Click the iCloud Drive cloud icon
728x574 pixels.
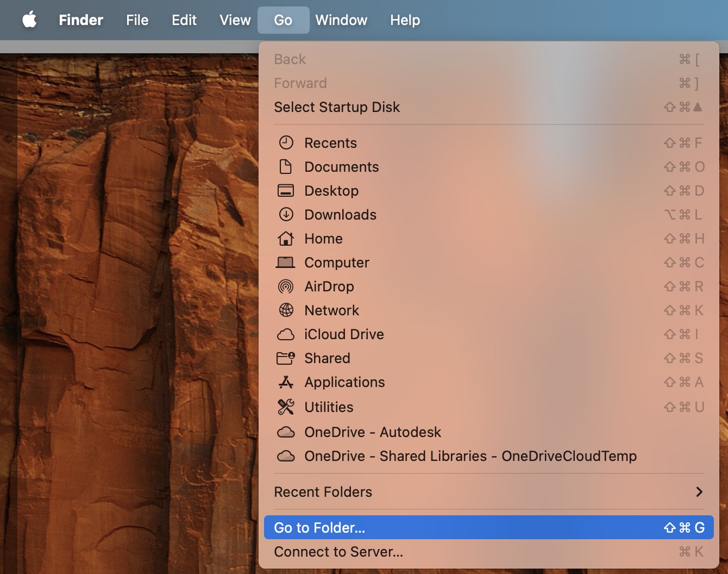coord(287,334)
